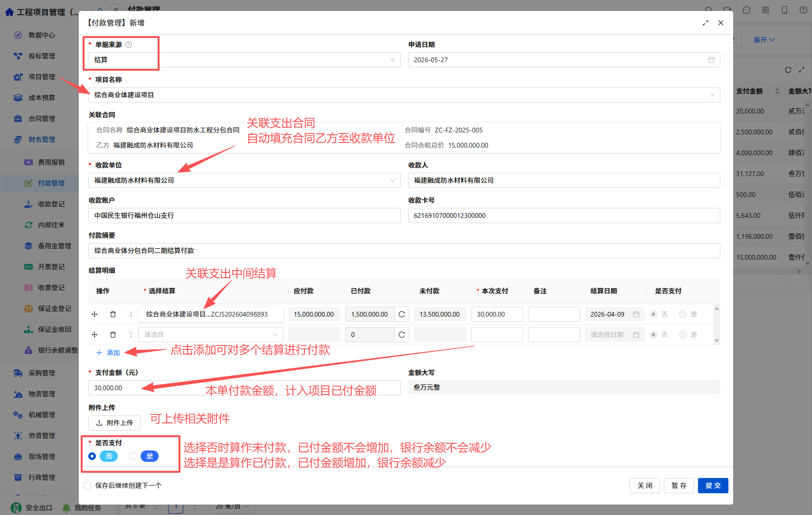Open the 单据来源 dropdown showing 结算
Viewport: 812px width, 515px height.
[x=245, y=60]
